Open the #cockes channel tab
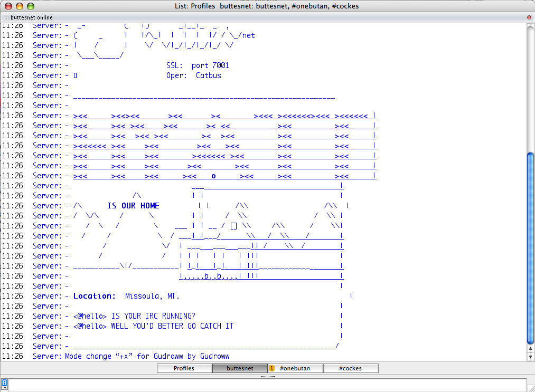The width and height of the screenshot is (535, 392). click(x=350, y=368)
